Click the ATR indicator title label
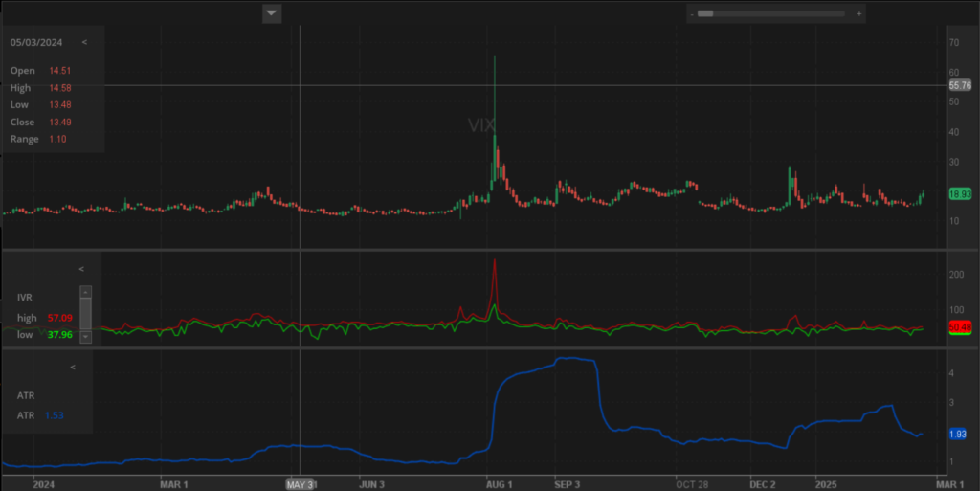 click(26, 394)
